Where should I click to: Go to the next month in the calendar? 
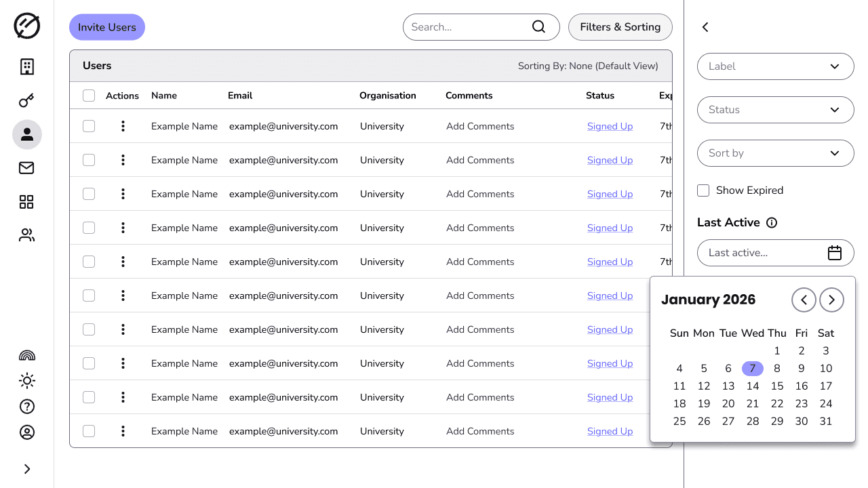(x=832, y=300)
